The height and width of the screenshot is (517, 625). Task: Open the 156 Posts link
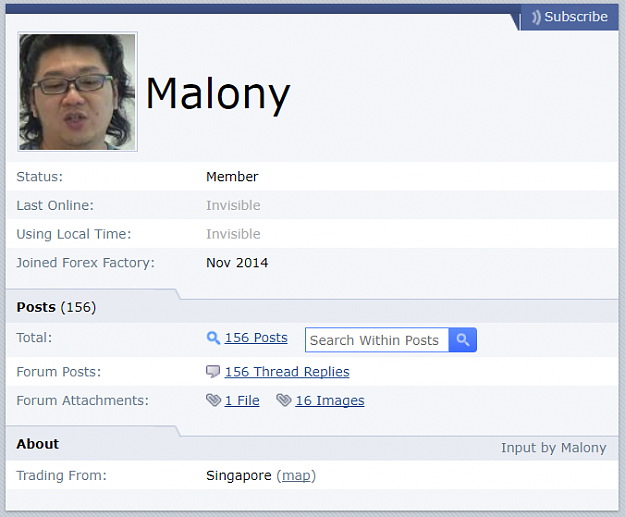(256, 338)
